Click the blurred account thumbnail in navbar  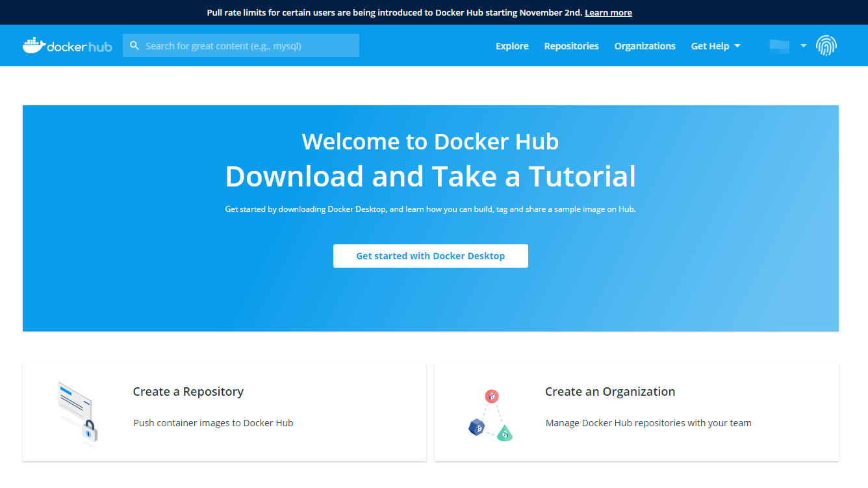tap(780, 45)
